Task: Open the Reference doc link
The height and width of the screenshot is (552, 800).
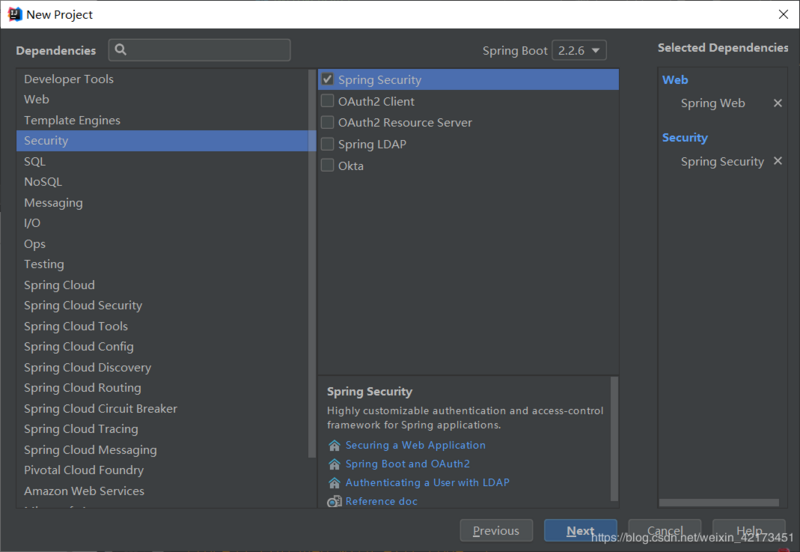Action: tap(381, 501)
